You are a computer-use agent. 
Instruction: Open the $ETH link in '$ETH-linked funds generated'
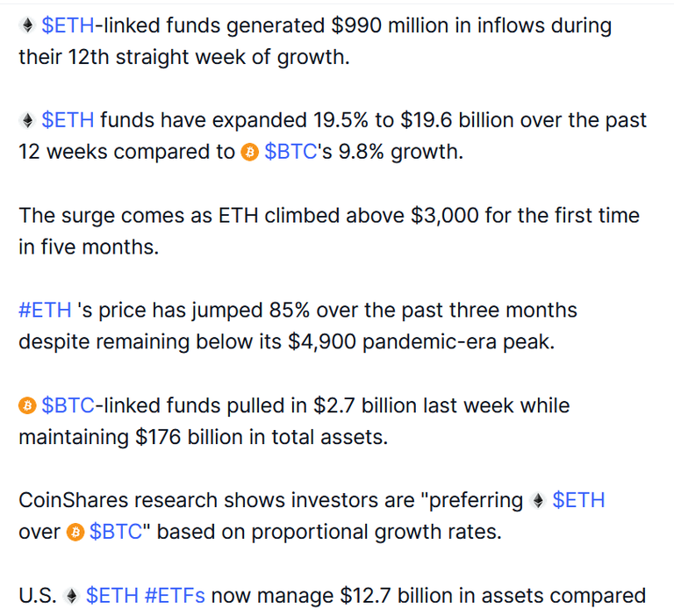(68, 25)
